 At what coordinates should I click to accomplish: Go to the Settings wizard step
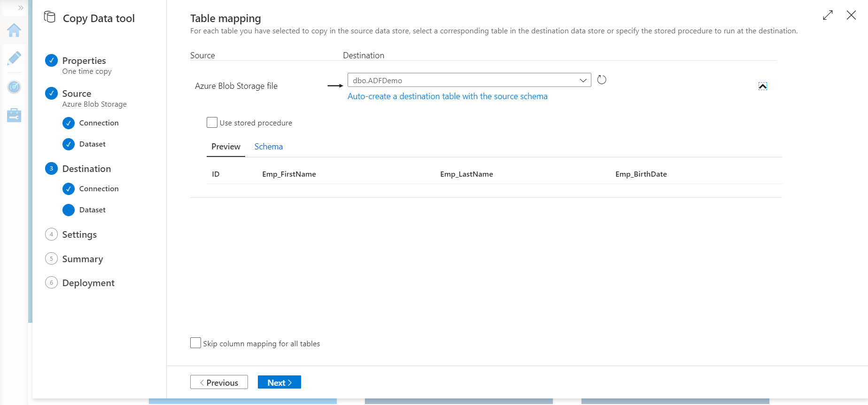79,234
